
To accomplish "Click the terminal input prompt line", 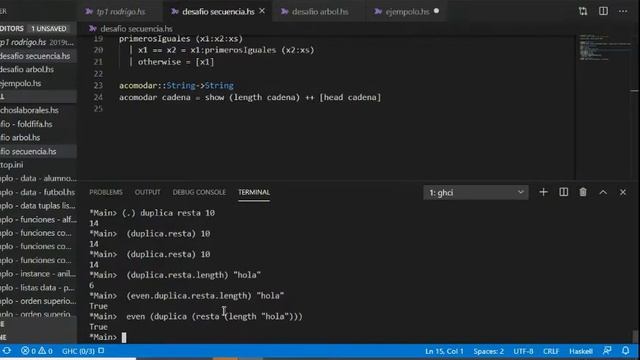I will click(x=108, y=337).
